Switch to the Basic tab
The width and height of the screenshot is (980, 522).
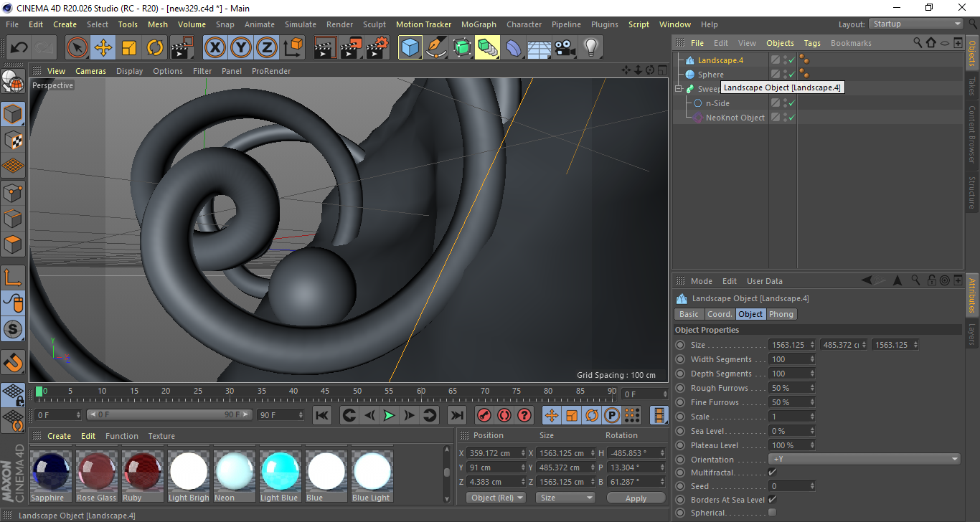tap(689, 314)
